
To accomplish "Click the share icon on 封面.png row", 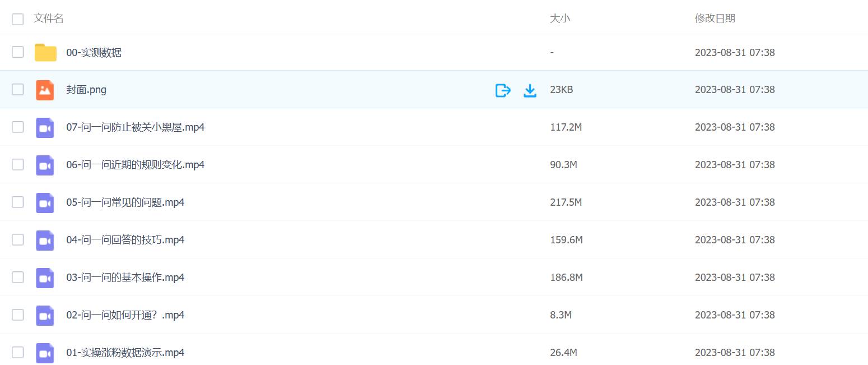I will [x=503, y=90].
